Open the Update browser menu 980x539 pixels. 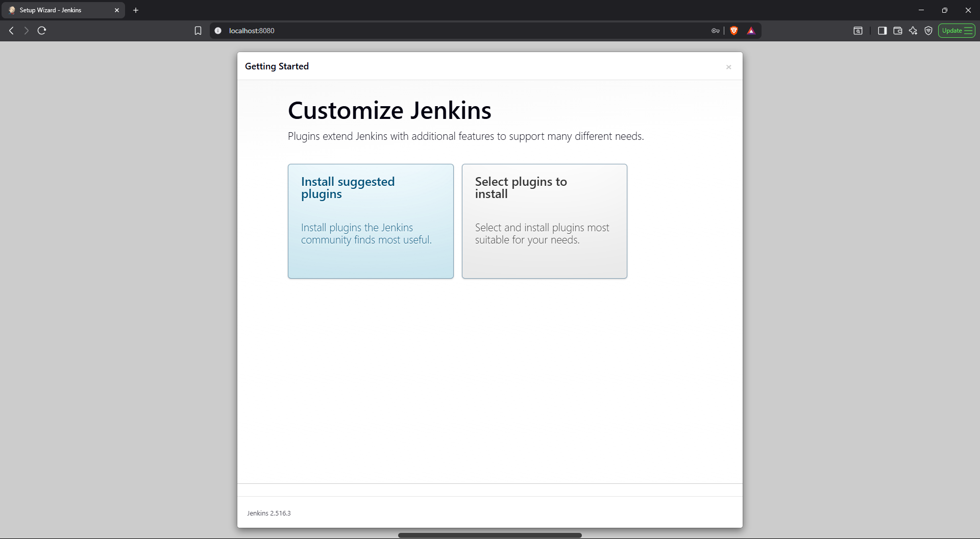957,31
